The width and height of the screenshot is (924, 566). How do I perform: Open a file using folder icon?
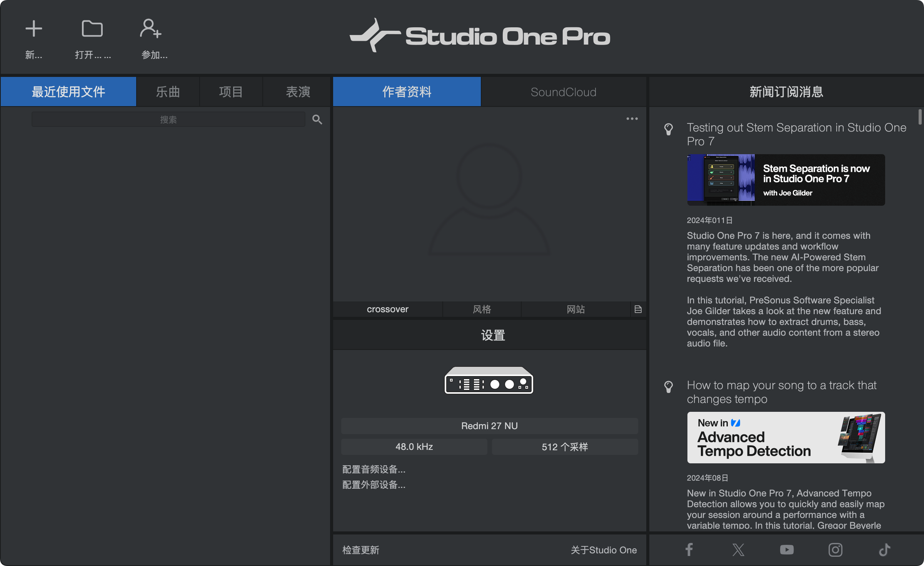click(92, 29)
